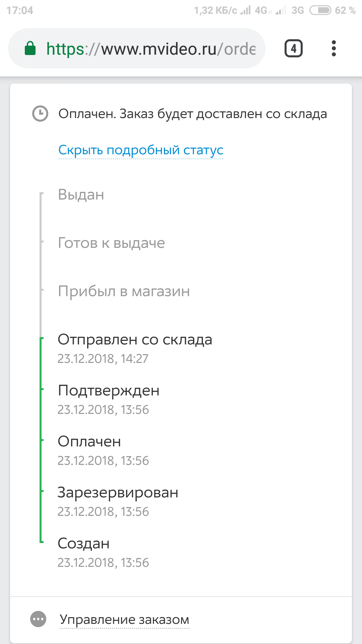Tap the order status headline text

point(192,114)
